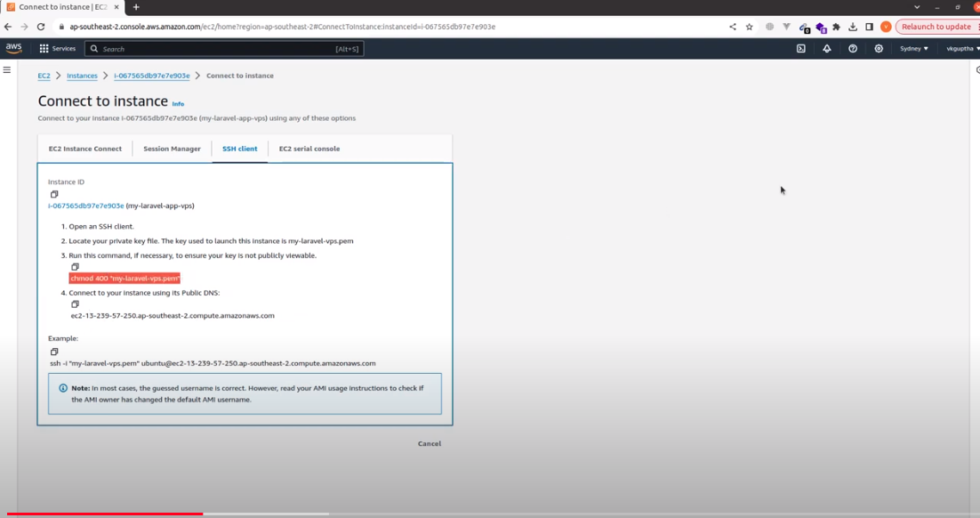This screenshot has height=518, width=980.
Task: Open the extensions puzzle icon
Action: coord(836,27)
